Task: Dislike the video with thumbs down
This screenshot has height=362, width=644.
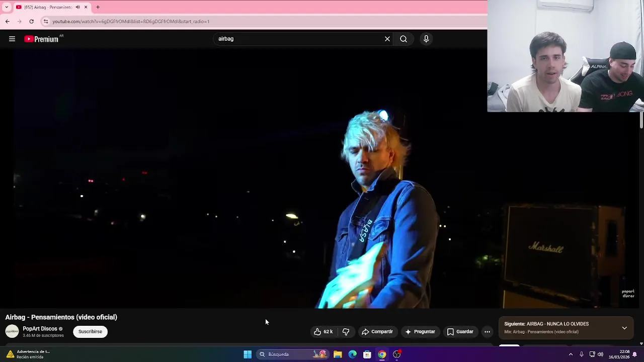Action: point(346,331)
